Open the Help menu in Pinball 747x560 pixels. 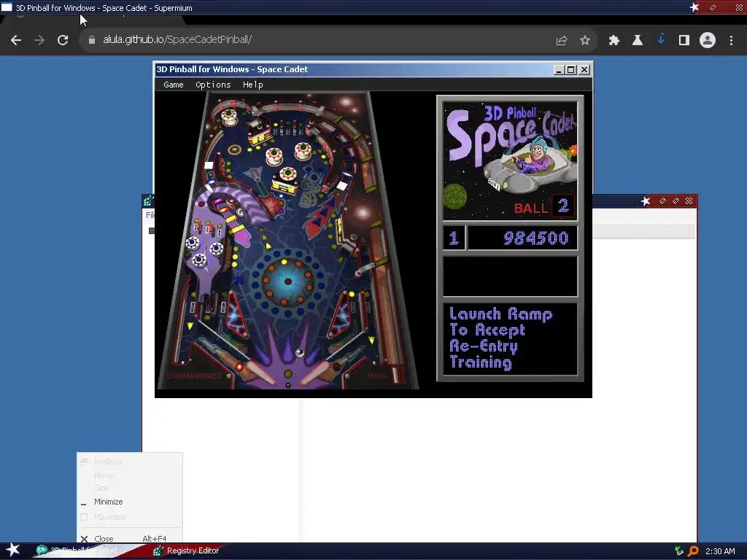coord(252,85)
